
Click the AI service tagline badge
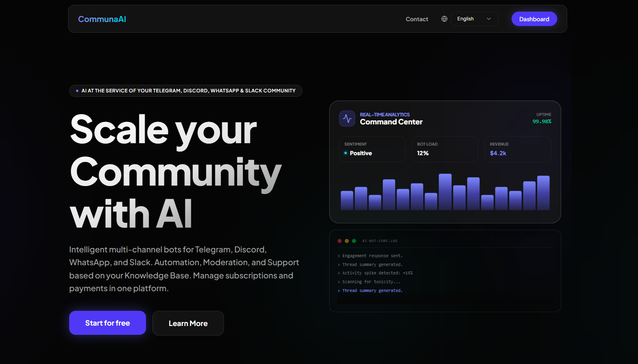point(186,91)
